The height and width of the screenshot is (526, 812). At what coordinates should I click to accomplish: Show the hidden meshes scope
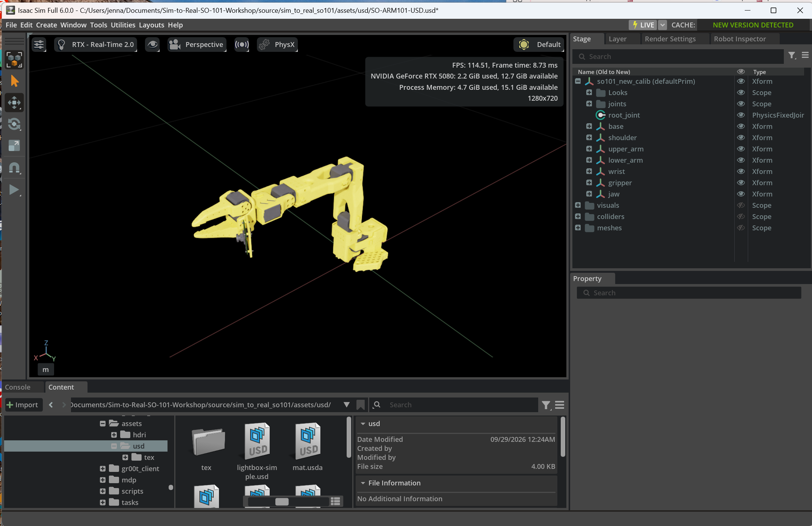pos(741,228)
